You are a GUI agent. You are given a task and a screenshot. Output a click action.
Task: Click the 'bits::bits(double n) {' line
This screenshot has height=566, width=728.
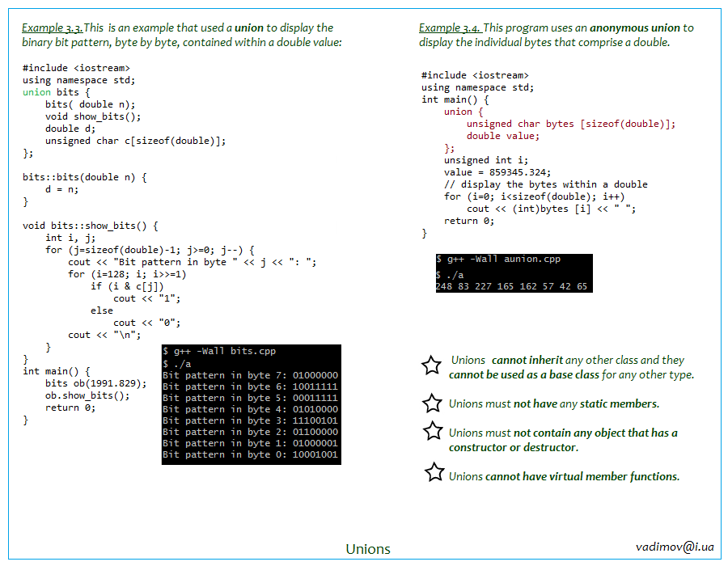[85, 177]
